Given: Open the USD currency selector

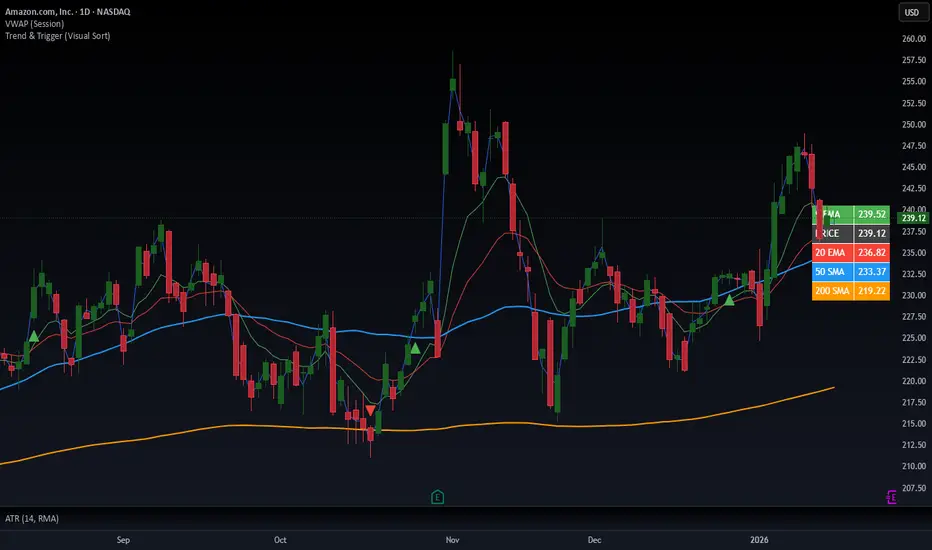Looking at the screenshot, I should (912, 12).
